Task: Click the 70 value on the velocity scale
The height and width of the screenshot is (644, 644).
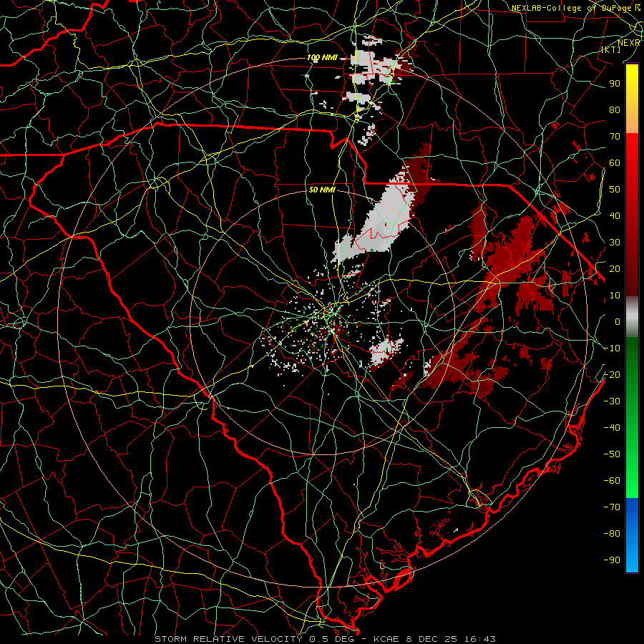Action: coord(615,137)
